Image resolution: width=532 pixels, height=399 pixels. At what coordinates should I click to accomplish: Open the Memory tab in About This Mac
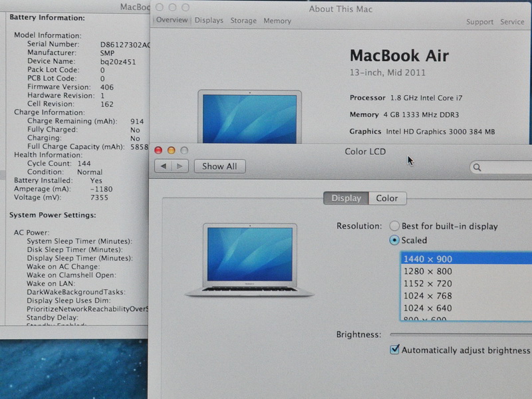(x=277, y=21)
